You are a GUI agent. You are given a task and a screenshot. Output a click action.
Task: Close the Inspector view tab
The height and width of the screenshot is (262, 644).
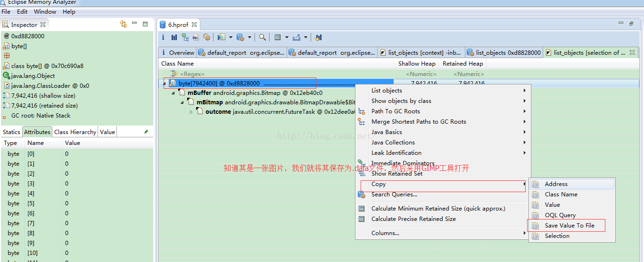[x=43, y=25]
